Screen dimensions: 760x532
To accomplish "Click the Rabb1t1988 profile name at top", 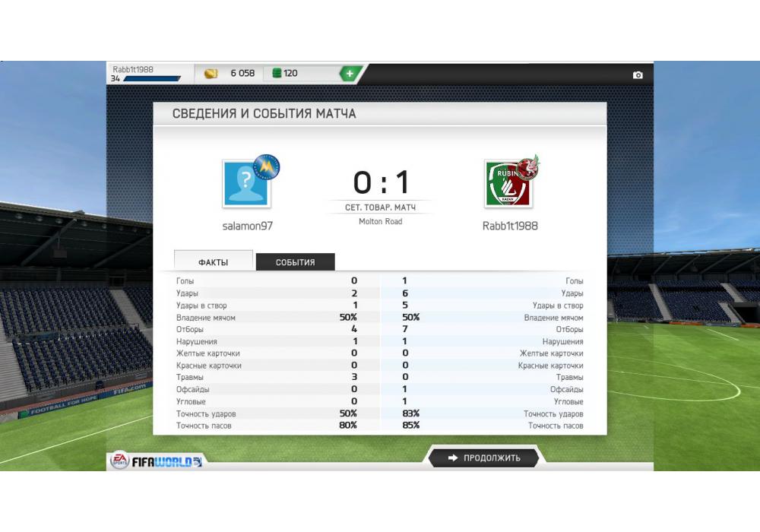I will point(133,69).
